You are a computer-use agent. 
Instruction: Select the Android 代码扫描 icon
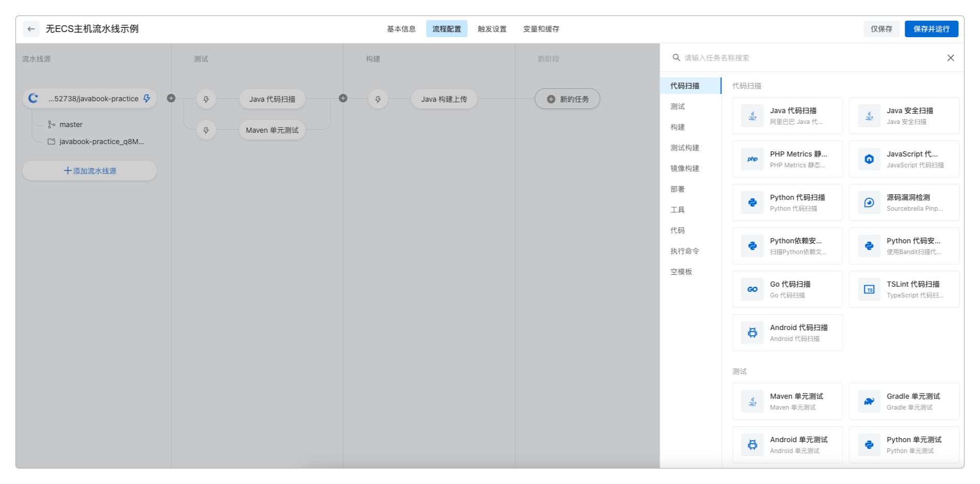pos(752,333)
